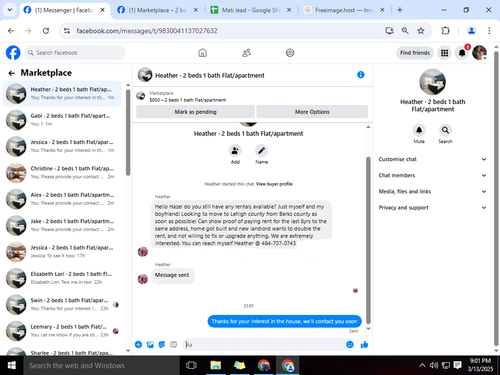Focus the Search Facebook field
500x375 pixels.
click(75, 53)
